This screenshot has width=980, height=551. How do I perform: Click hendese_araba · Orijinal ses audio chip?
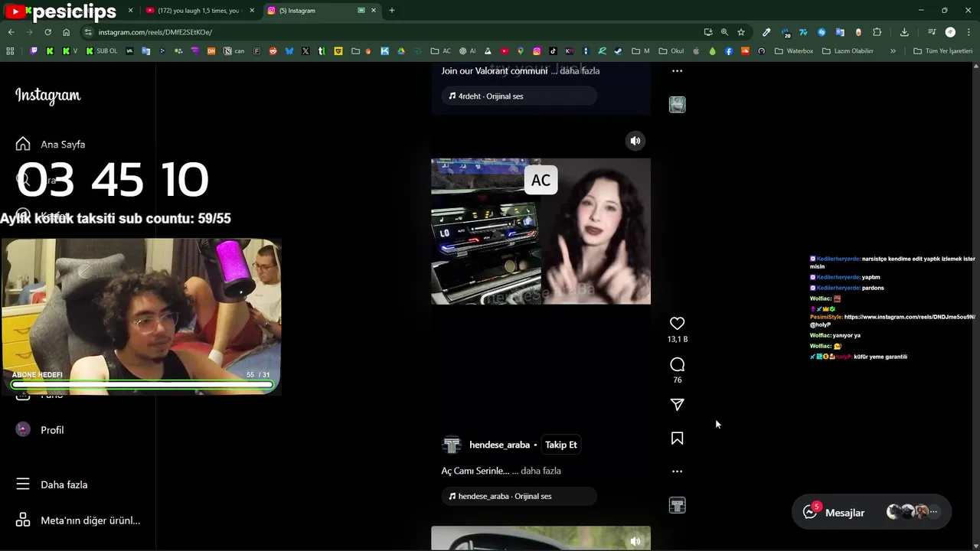518,496
